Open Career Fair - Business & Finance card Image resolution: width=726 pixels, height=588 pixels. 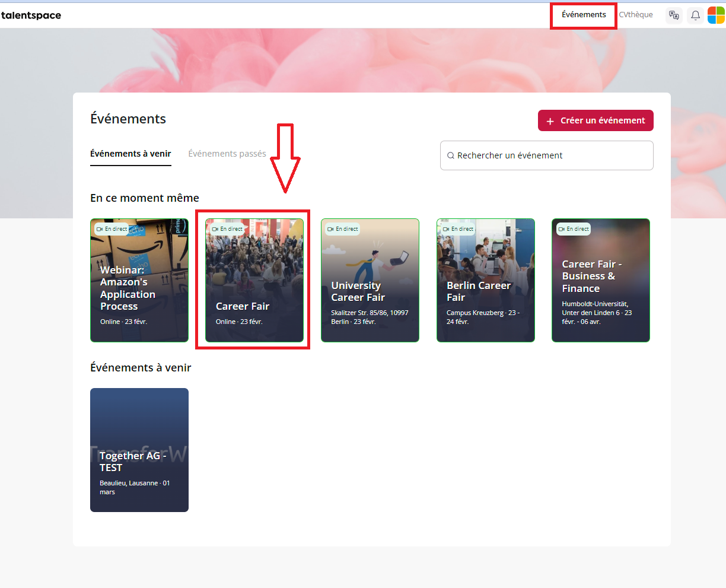click(x=601, y=285)
